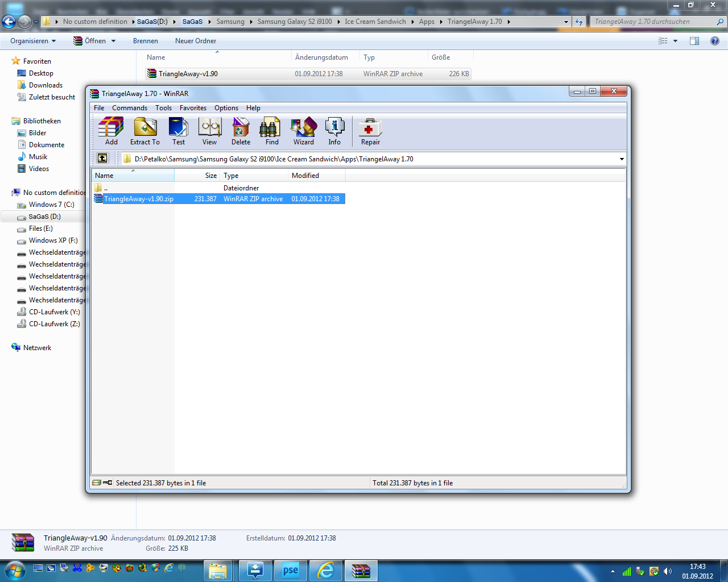Expand the Explorer address history dropdown
This screenshot has height=582, width=728.
566,22
